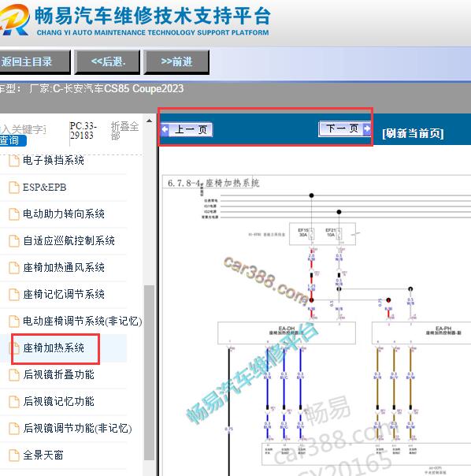The width and height of the screenshot is (471, 476).
Task: Click the document icon beside 电子换挡系统
Action: coord(14,161)
